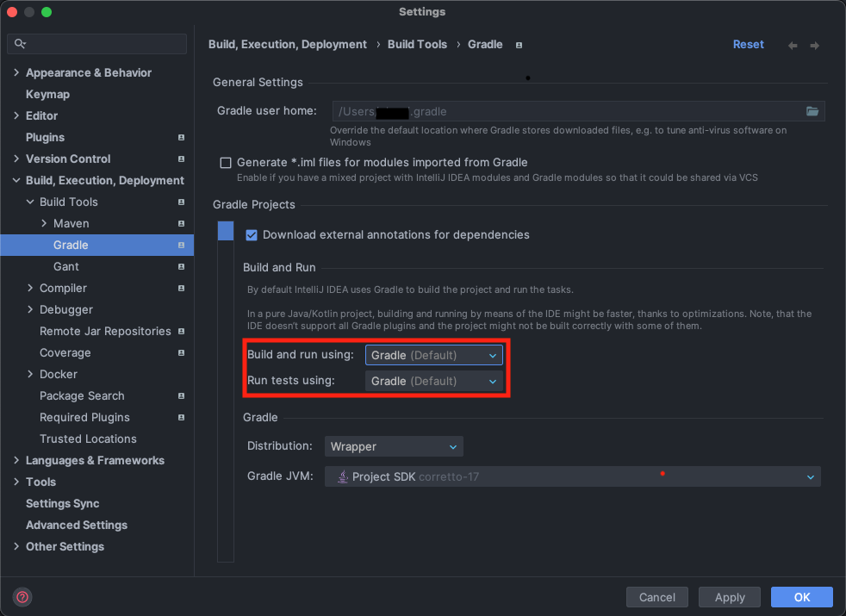The image size is (846, 616).
Task: Click the Reset link
Action: pos(748,45)
